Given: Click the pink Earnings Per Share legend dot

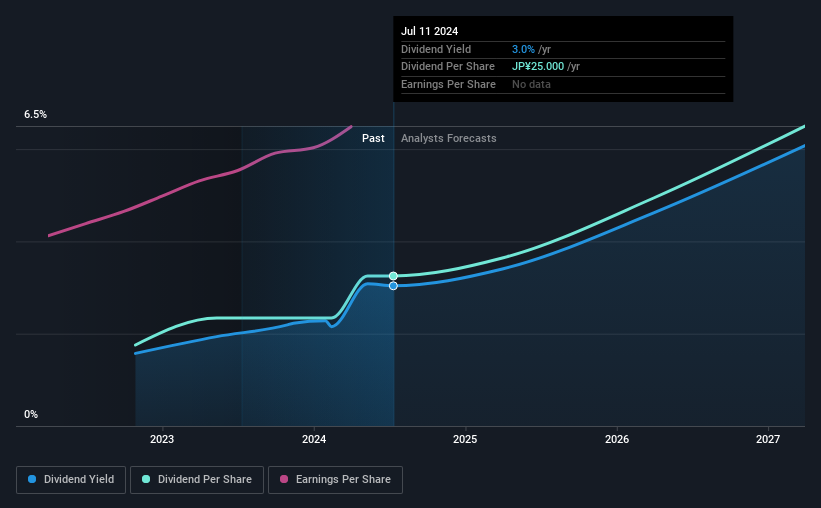Looking at the screenshot, I should [284, 479].
